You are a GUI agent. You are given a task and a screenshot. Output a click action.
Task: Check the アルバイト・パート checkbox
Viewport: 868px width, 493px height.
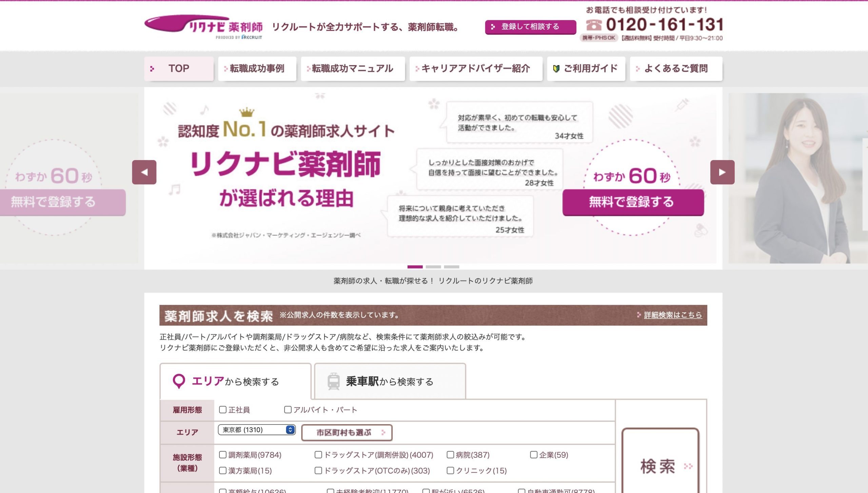288,410
